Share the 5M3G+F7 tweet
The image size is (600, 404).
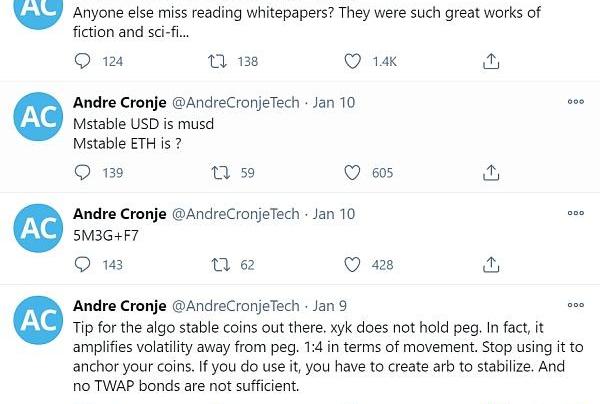point(490,265)
